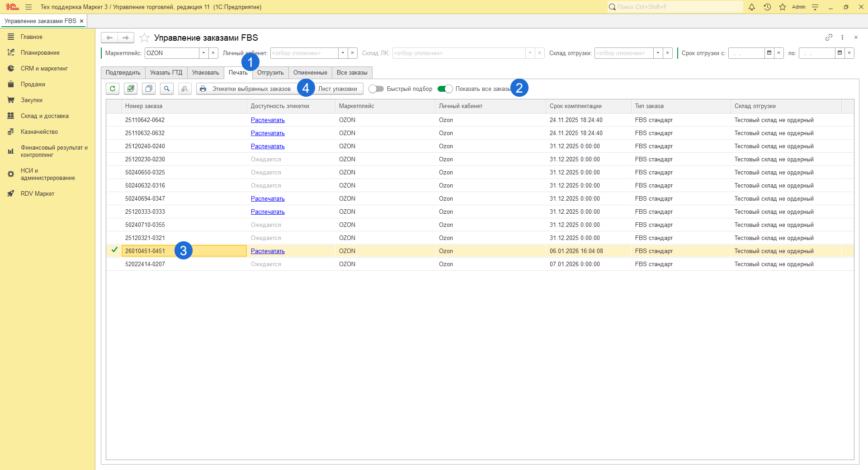
Task: Open the notifications bell icon
Action: 752,7
